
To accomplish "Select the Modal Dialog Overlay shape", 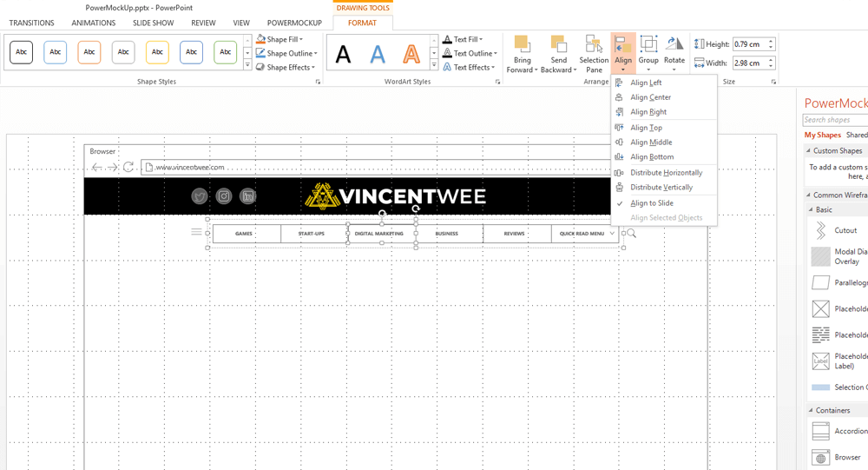I will pos(820,256).
